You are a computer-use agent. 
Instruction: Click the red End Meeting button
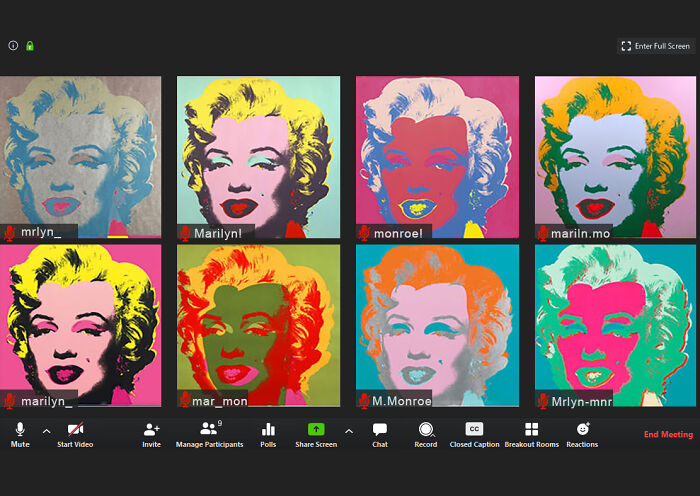668,434
